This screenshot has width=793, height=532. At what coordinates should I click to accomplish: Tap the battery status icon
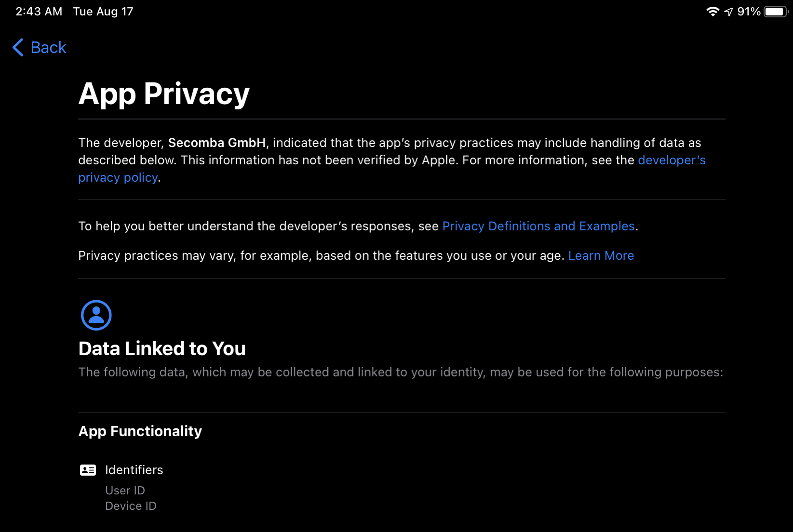pos(775,12)
